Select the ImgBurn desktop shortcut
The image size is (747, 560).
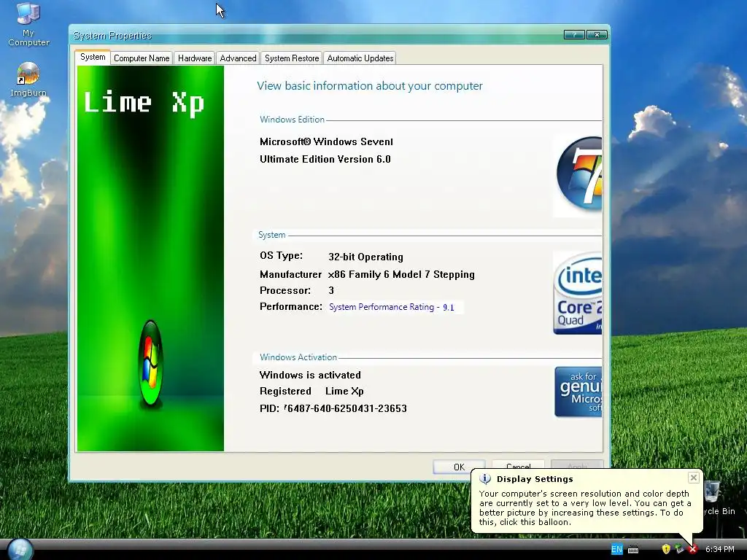[x=28, y=79]
